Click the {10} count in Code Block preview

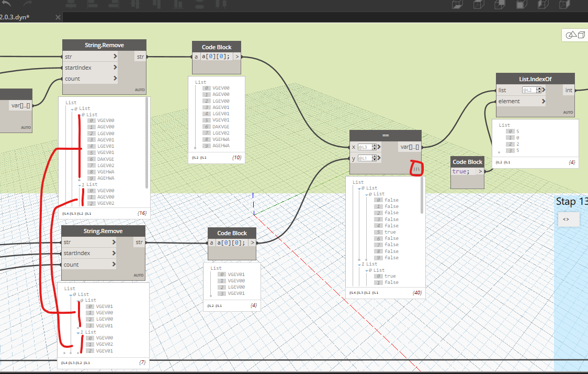tap(236, 157)
